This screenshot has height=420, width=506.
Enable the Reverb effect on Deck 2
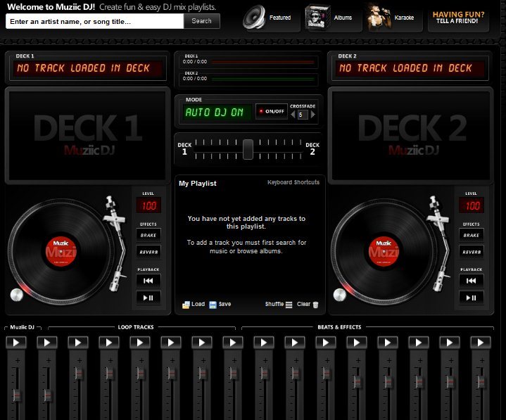click(x=472, y=251)
